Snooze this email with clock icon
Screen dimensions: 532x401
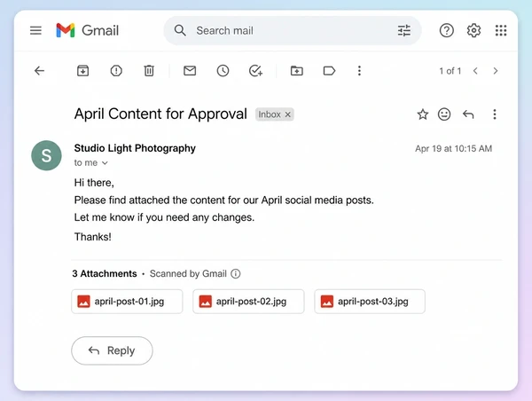pyautogui.click(x=223, y=71)
